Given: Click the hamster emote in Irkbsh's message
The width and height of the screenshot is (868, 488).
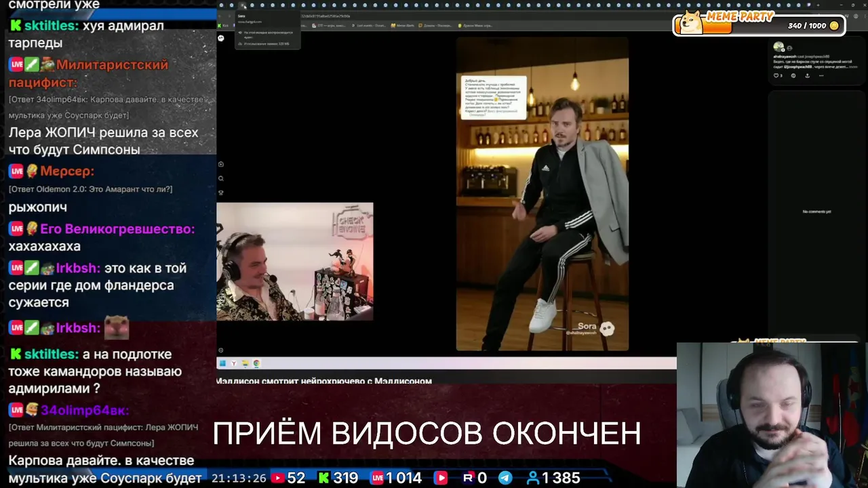Looking at the screenshot, I should pos(117,327).
